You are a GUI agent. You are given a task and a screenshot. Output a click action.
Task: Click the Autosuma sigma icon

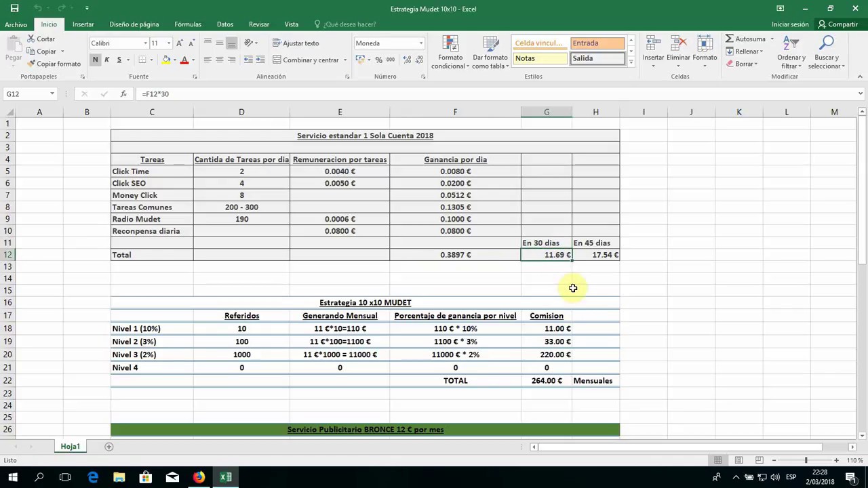[x=730, y=39]
